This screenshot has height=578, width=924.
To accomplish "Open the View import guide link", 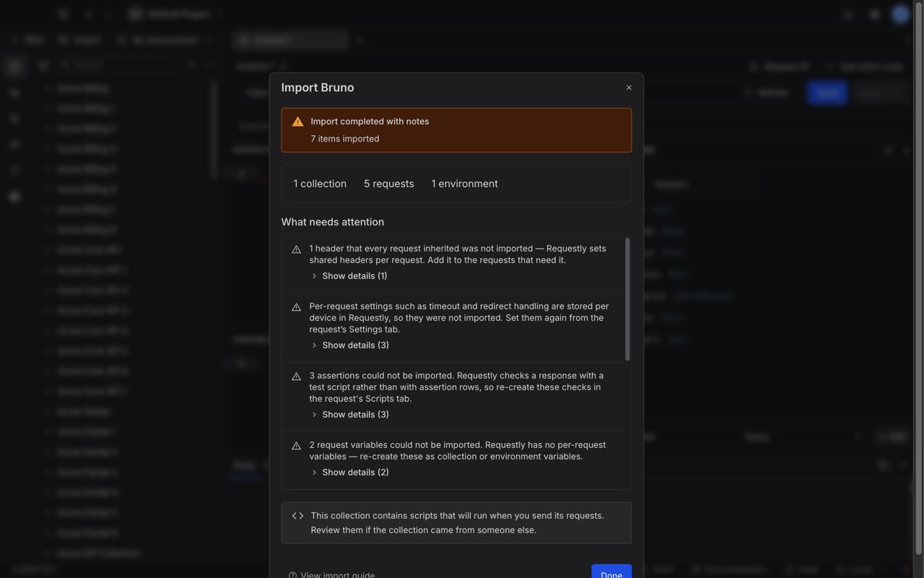I will 331,575.
